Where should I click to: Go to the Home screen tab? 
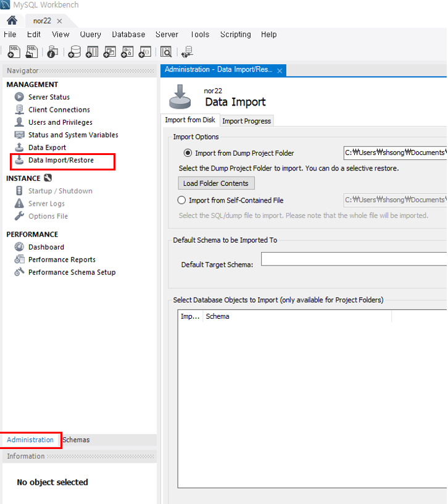[12, 20]
